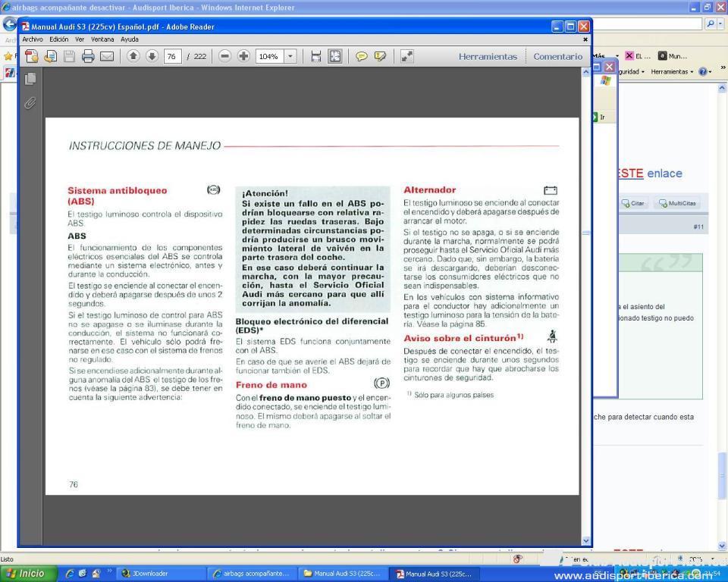Viewport: 728px width, 582px height.
Task: Open the Ayuda menu
Action: pos(130,39)
